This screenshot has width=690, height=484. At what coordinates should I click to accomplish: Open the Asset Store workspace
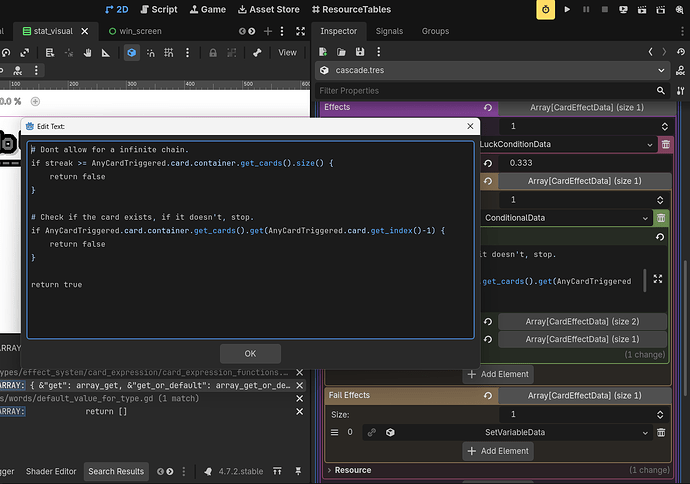pyautogui.click(x=268, y=9)
